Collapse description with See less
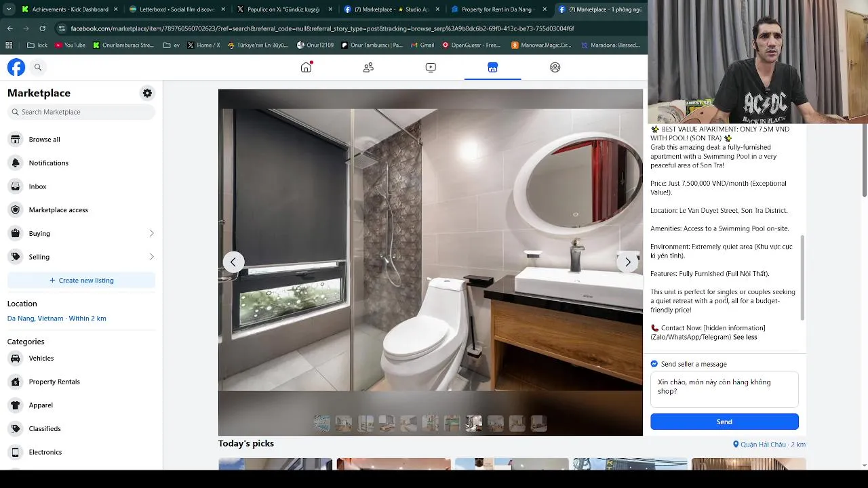Screen dimensions: 868x488 coord(745,337)
